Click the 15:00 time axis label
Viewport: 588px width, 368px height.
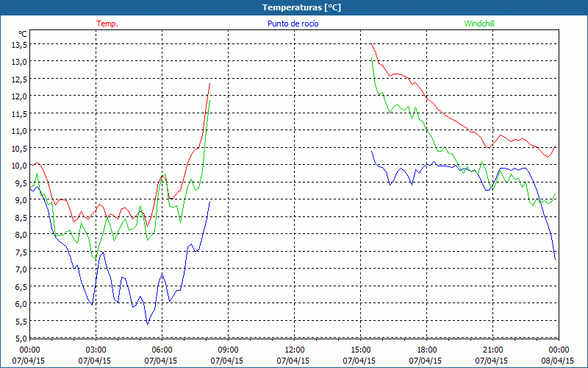[x=360, y=350]
